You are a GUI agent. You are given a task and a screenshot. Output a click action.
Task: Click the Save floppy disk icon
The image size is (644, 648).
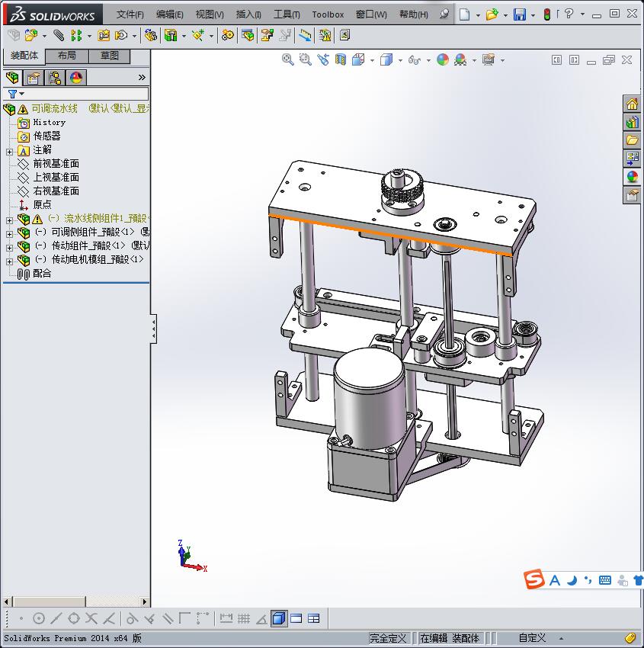[x=520, y=14]
